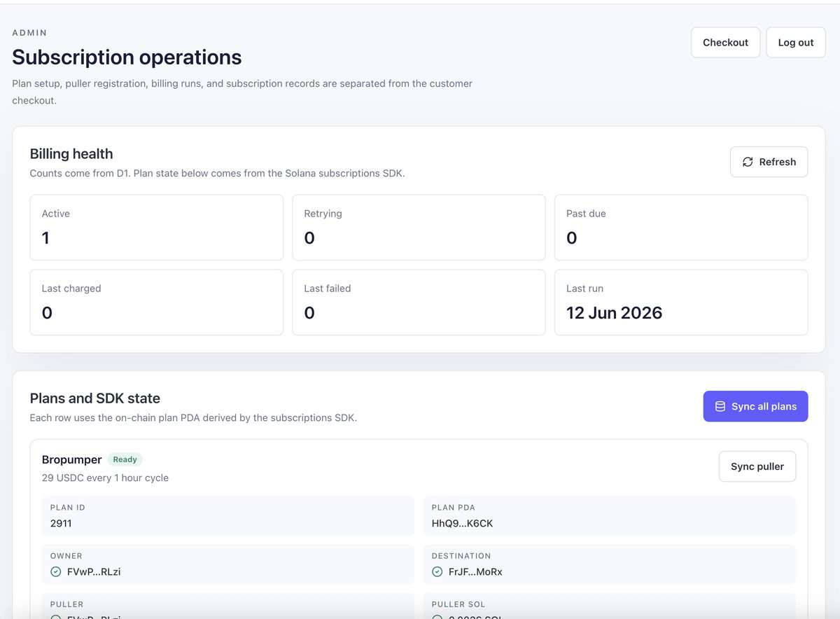
Task: Click the verified check icon beside FVwP...RLzi owner
Action: click(x=56, y=571)
